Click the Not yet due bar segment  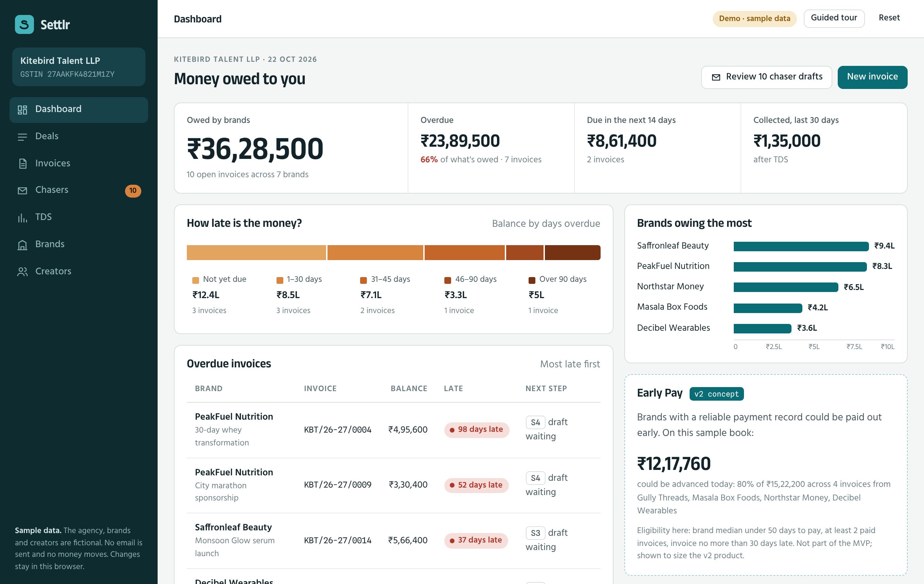pos(256,253)
